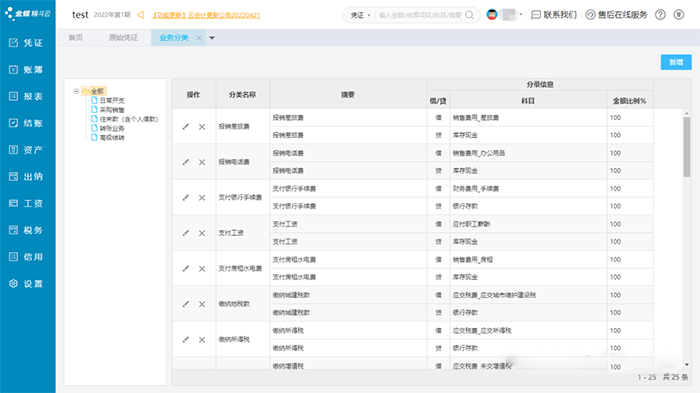This screenshot has width=700, height=393.
Task: Edit the 报销电话费 category
Action: point(186,162)
